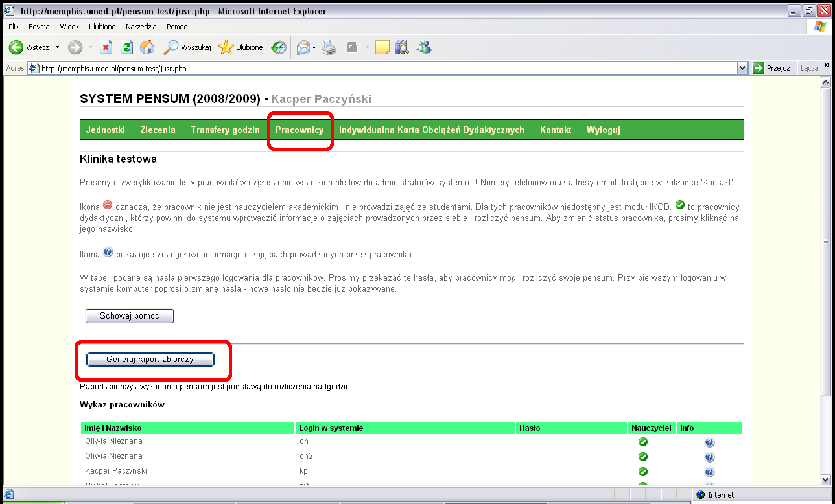Select the Pracownicy tab
Screen dimensions: 835x504
pyautogui.click(x=300, y=130)
